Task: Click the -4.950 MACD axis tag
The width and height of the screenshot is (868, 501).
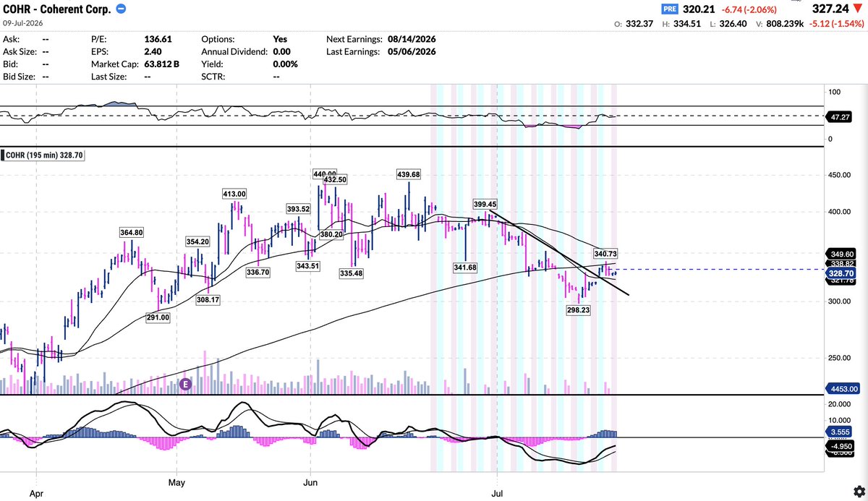Action: point(842,446)
